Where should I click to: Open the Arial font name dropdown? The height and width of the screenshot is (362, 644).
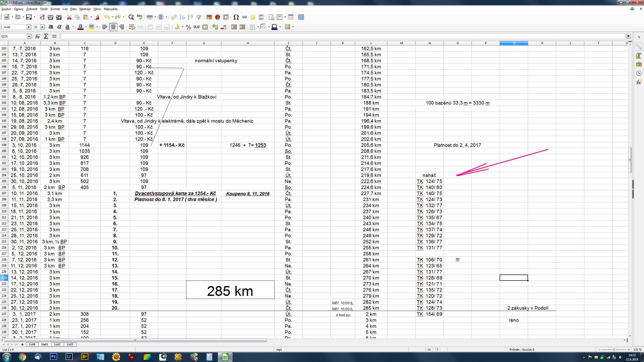click(29, 27)
